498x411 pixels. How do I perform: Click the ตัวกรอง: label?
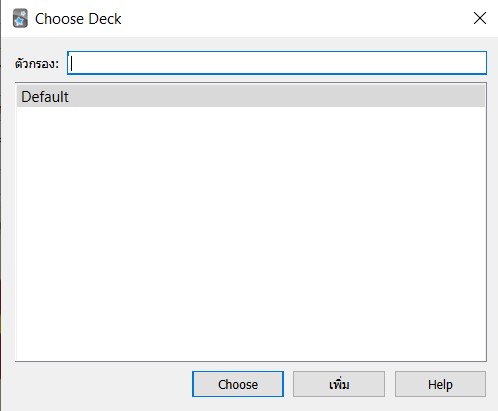37,63
